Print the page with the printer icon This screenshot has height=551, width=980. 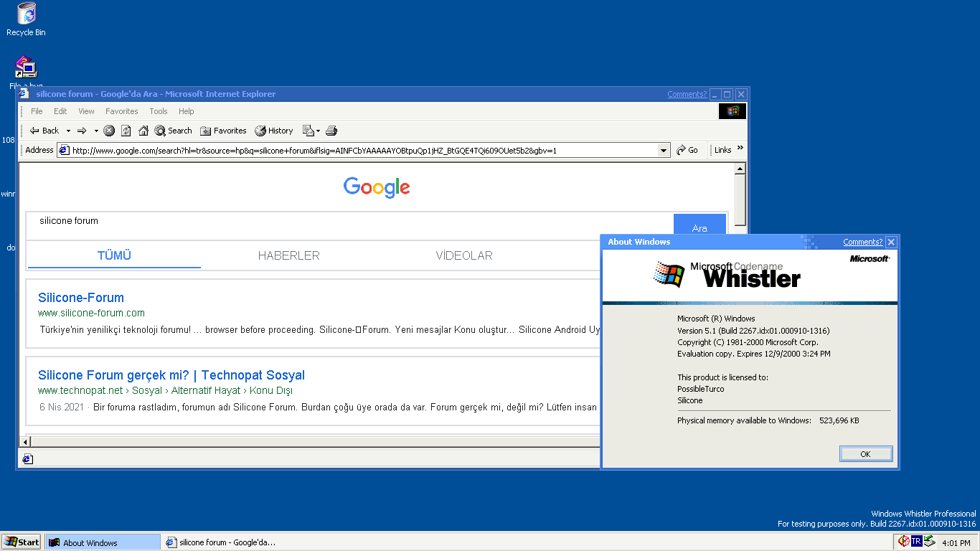[331, 131]
